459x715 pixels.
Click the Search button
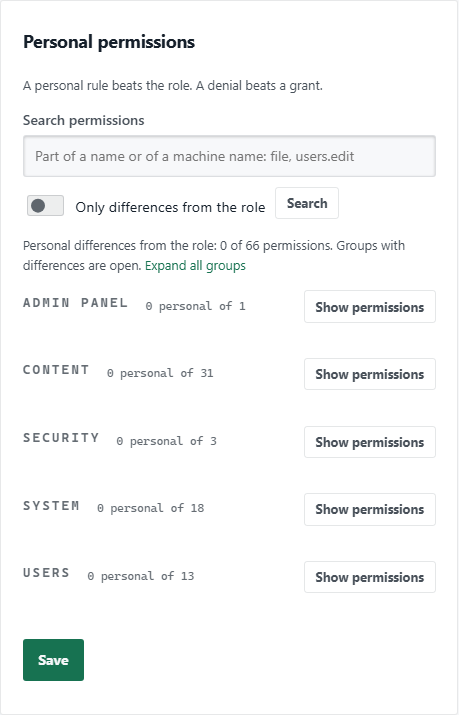[x=307, y=203]
